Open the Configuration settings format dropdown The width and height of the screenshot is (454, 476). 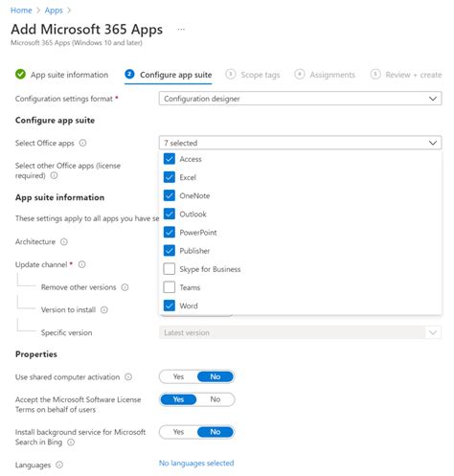(x=300, y=99)
